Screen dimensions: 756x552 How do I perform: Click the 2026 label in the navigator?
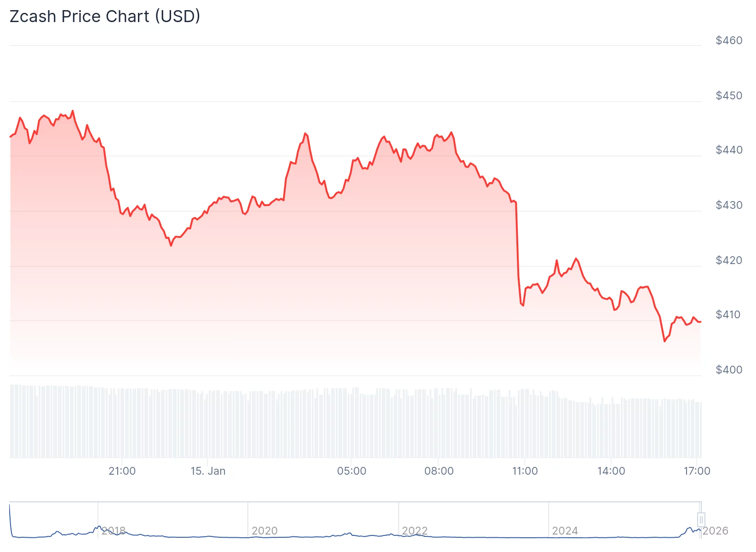[716, 531]
